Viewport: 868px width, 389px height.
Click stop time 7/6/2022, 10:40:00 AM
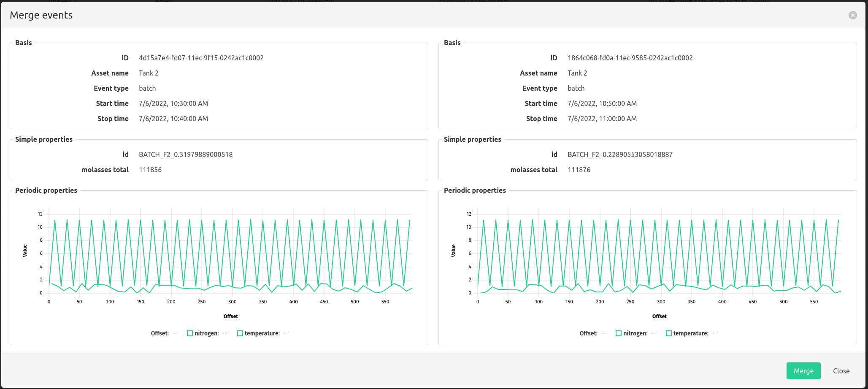click(x=173, y=119)
